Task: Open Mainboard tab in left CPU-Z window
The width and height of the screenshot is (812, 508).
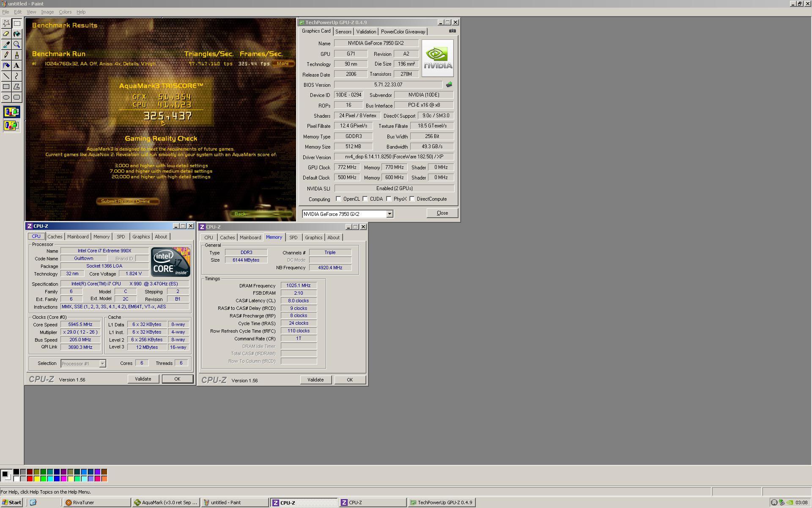Action: [78, 237]
